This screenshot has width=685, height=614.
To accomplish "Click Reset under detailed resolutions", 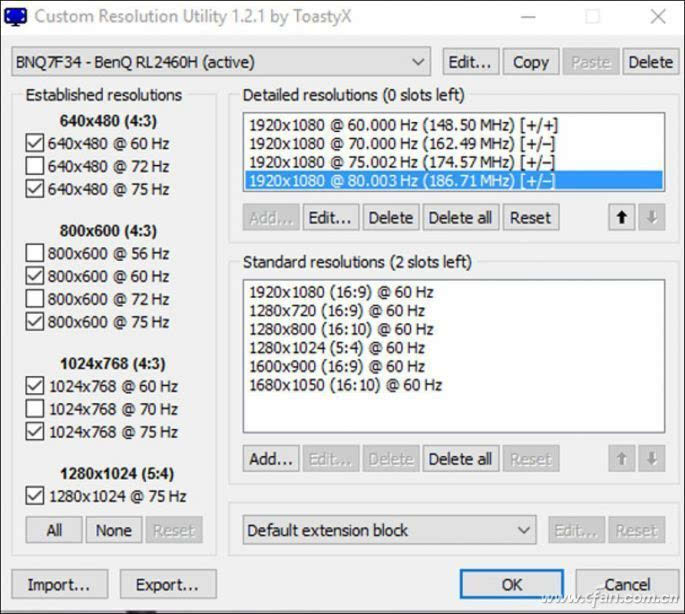I will 531,217.
